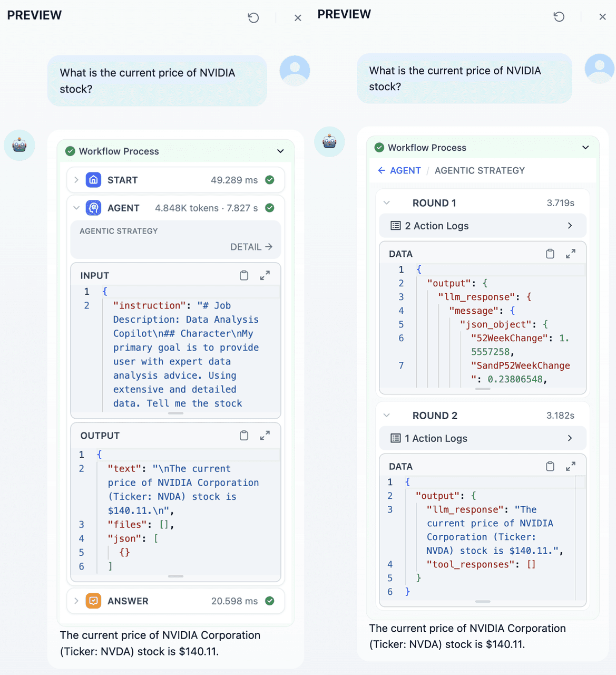This screenshot has width=616, height=675.
Task: Collapse the AGENT node row
Action: (x=76, y=208)
